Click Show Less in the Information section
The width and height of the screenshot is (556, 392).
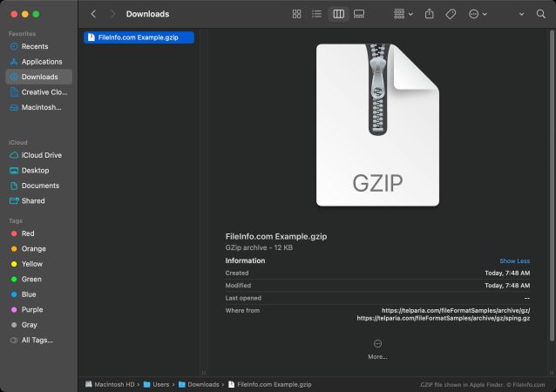pos(514,261)
